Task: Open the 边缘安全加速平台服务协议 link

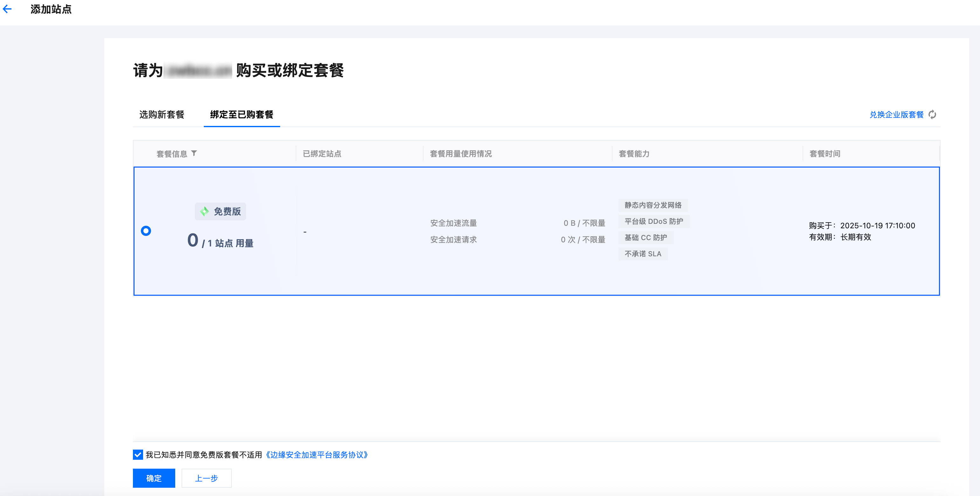Action: [316, 455]
